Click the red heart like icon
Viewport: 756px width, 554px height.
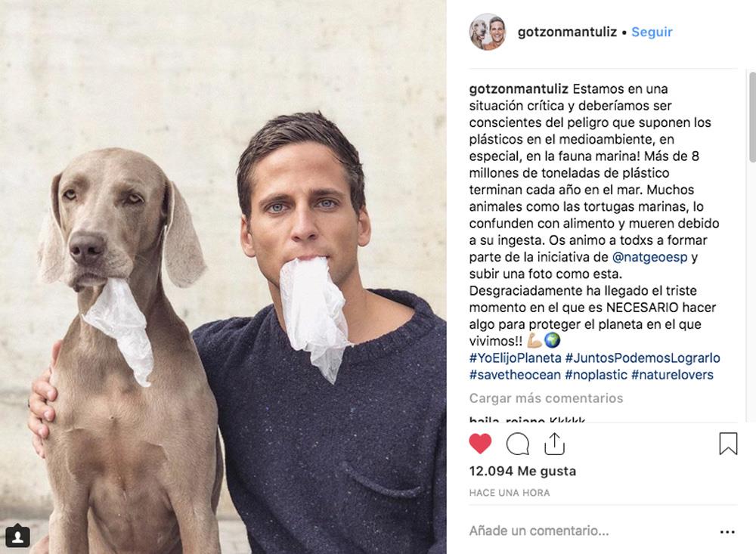coord(480,444)
